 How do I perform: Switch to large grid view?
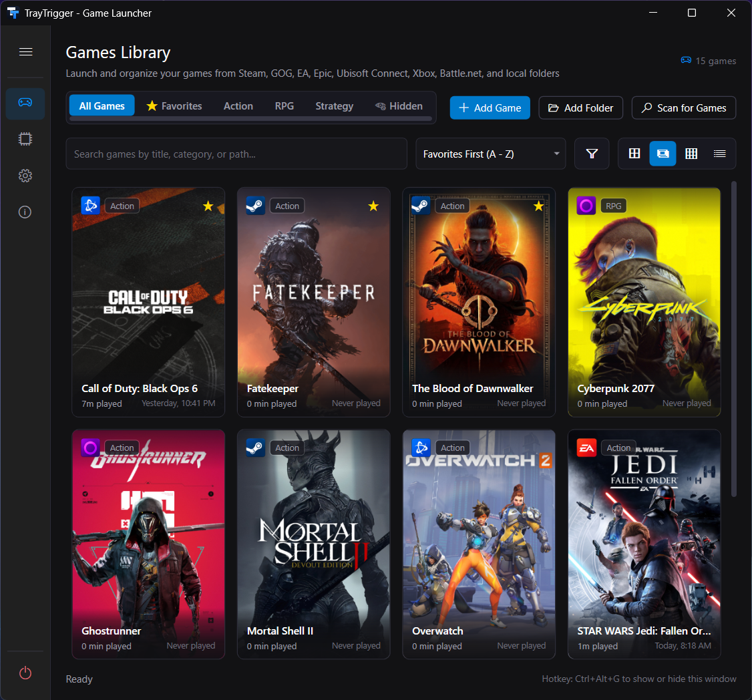click(634, 154)
